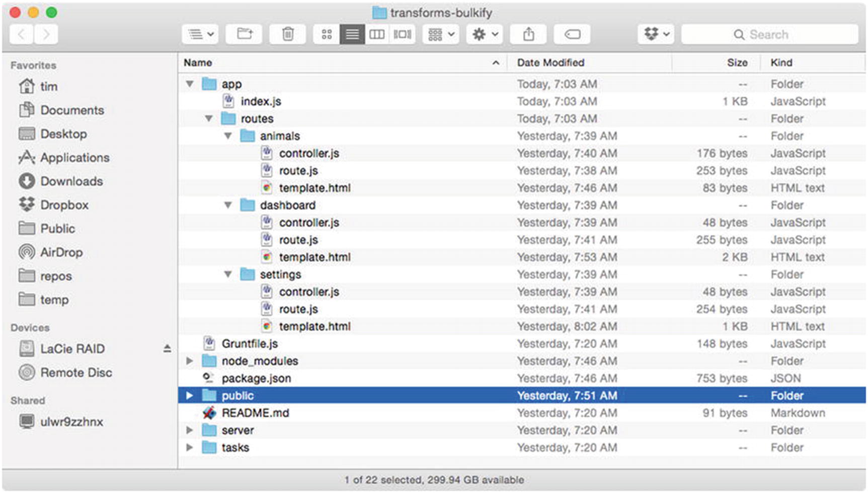Open the Arrange items dropdown
Viewport: 868px width, 493px height.
pos(441,34)
